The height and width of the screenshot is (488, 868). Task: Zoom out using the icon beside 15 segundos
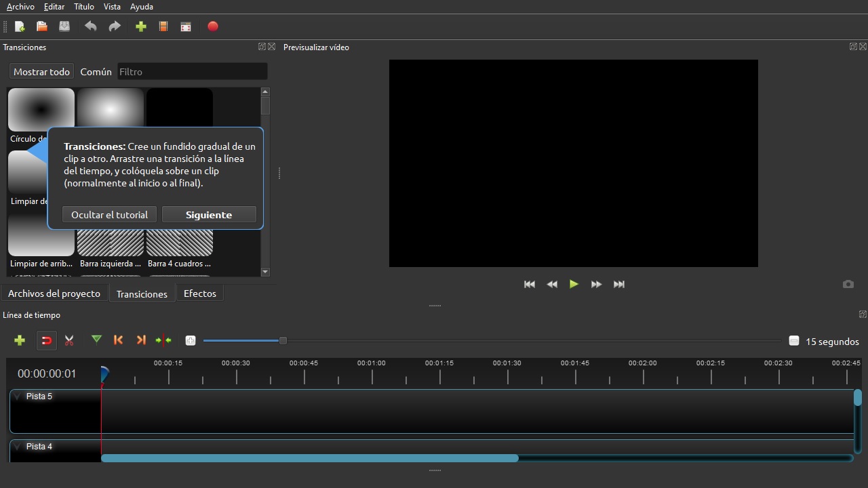pyautogui.click(x=794, y=341)
